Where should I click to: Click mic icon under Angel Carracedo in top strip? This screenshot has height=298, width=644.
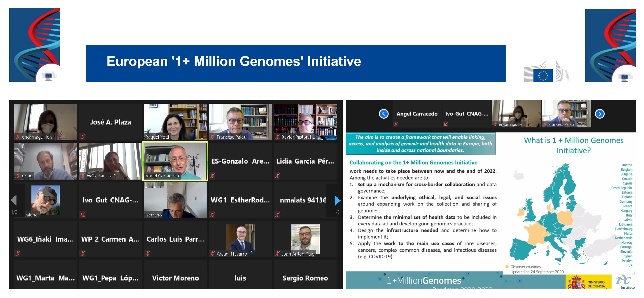tap(396, 124)
